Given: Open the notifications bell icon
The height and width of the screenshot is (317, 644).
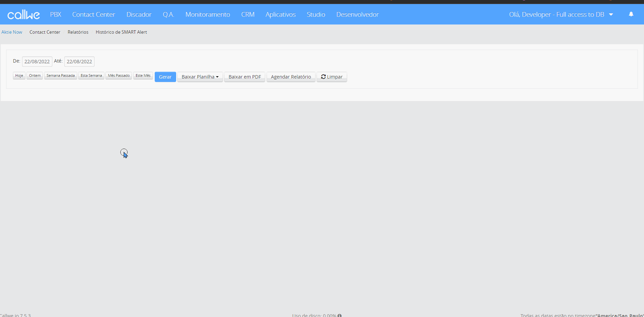Looking at the screenshot, I should click(631, 14).
